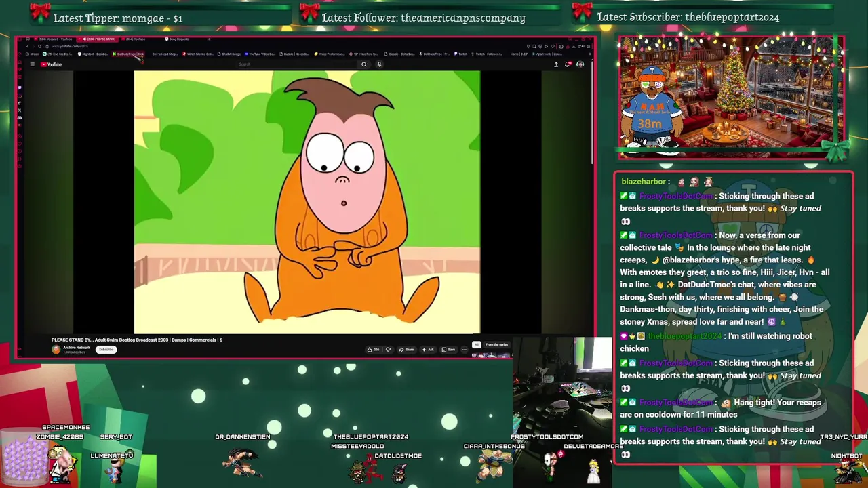Open DatDudeTmoe Kick bookmark
The image size is (868, 488).
128,54
